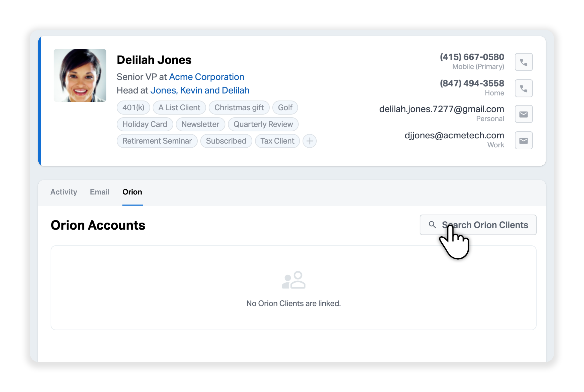584x392 pixels.
Task: Click the phone icon for Home number
Action: point(524,88)
